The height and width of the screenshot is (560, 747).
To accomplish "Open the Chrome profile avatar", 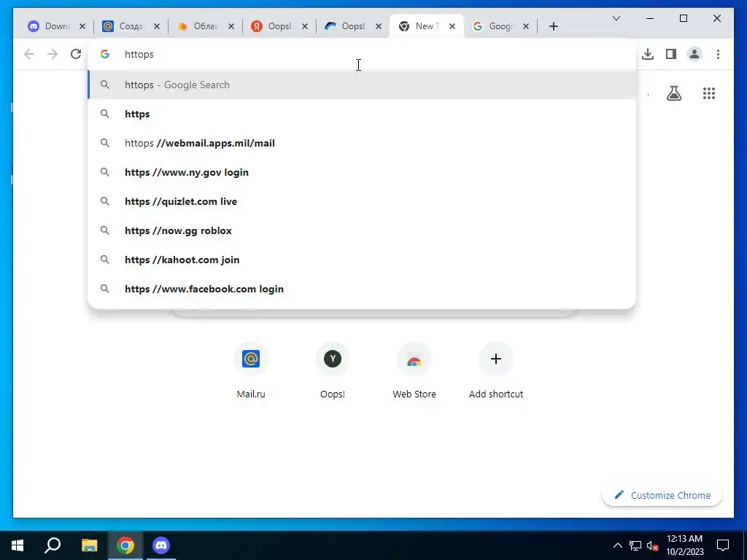I will [x=694, y=54].
